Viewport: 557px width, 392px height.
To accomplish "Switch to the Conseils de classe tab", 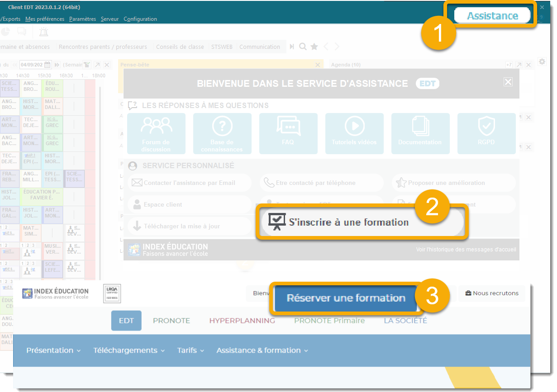I will [180, 47].
